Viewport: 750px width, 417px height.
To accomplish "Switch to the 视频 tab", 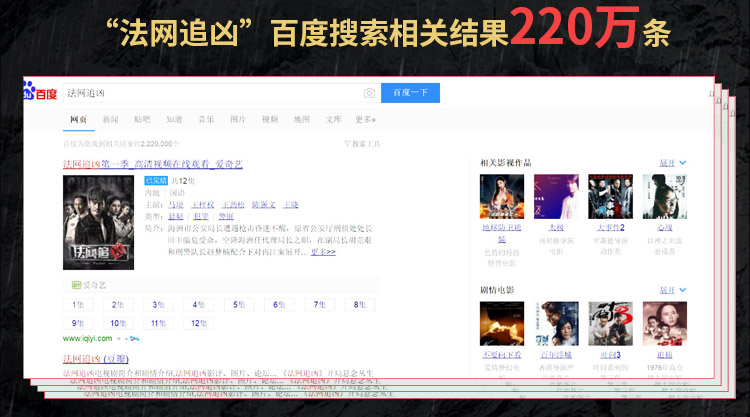I will pyautogui.click(x=270, y=120).
